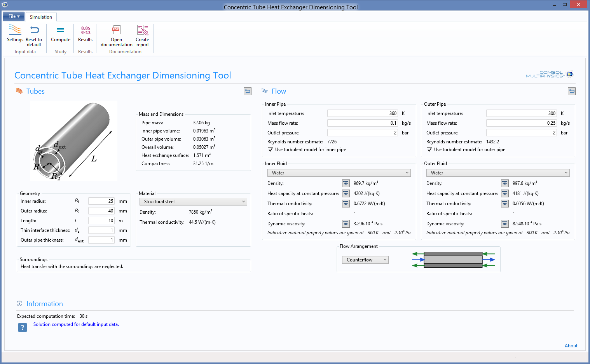This screenshot has height=364, width=590.
Task: Open the Settings ribbon icon
Action: [x=15, y=30]
